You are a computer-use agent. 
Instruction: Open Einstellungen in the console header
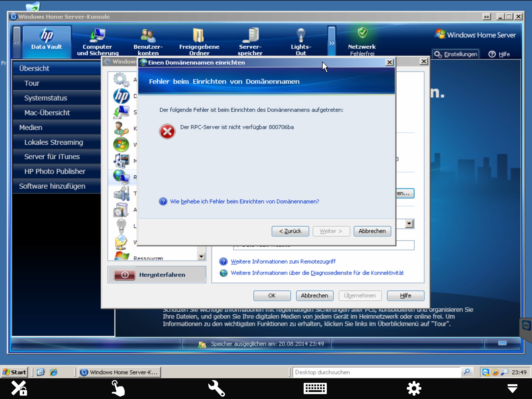[x=456, y=54]
